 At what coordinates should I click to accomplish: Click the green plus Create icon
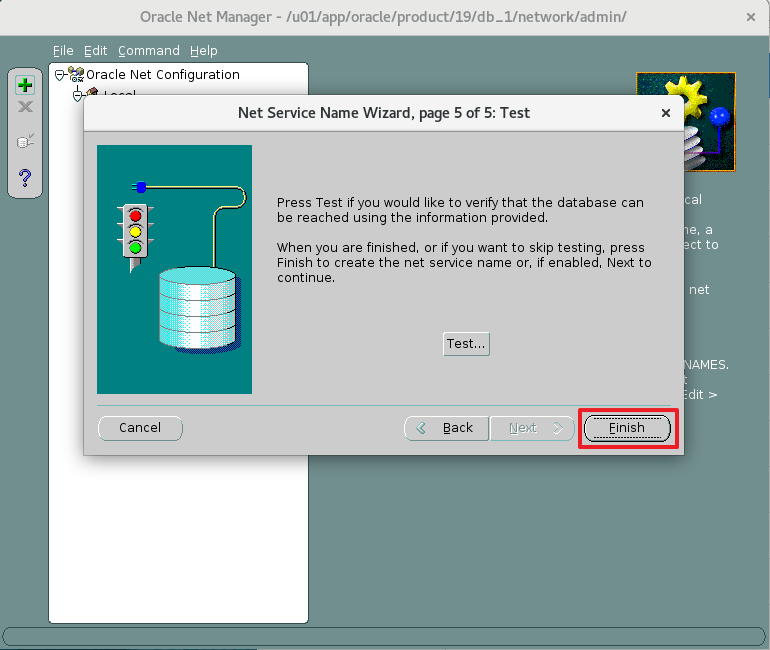point(25,85)
